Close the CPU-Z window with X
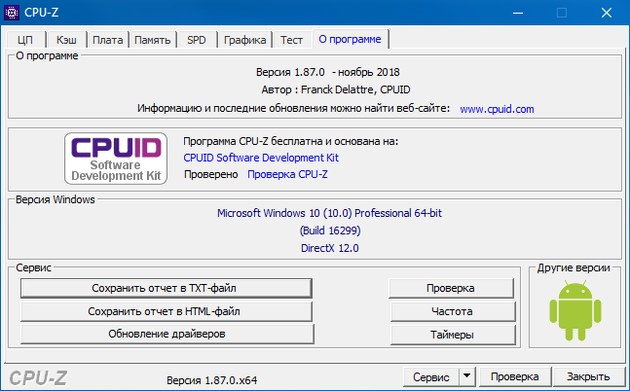 coord(606,13)
